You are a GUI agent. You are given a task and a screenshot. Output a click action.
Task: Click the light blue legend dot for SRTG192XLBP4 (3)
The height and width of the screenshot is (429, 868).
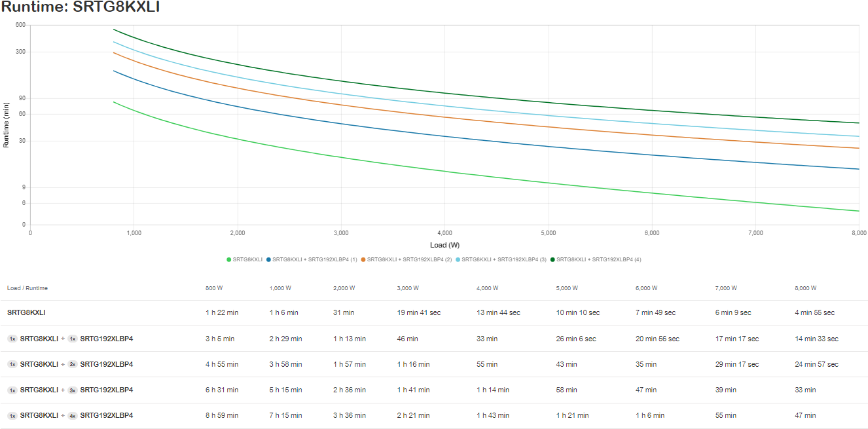(458, 259)
